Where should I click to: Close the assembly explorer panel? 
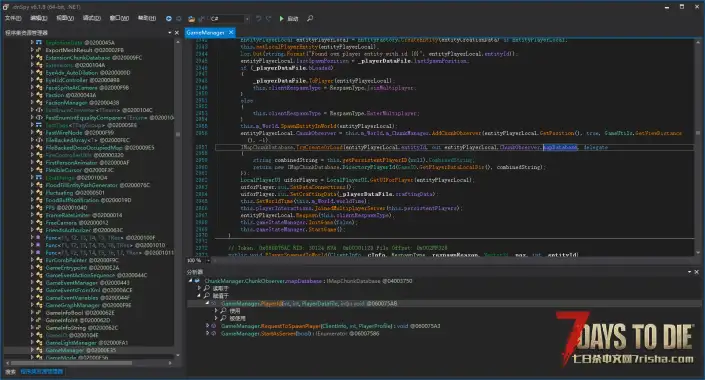(176, 32)
